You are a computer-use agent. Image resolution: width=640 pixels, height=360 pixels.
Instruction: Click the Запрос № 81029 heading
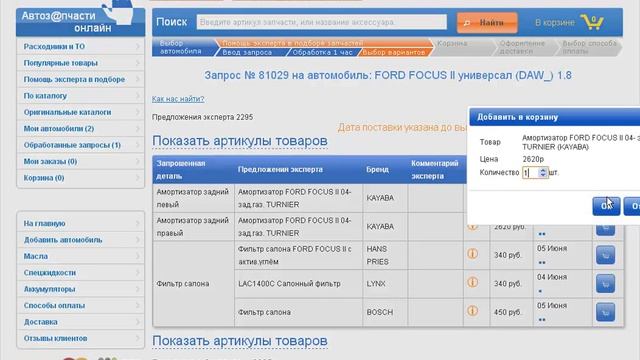[x=388, y=76]
